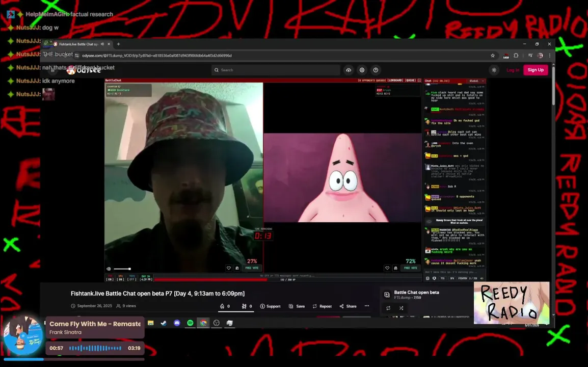This screenshot has height=367, width=588.
Task: Open OBS icon in the taskbar
Action: (x=217, y=323)
